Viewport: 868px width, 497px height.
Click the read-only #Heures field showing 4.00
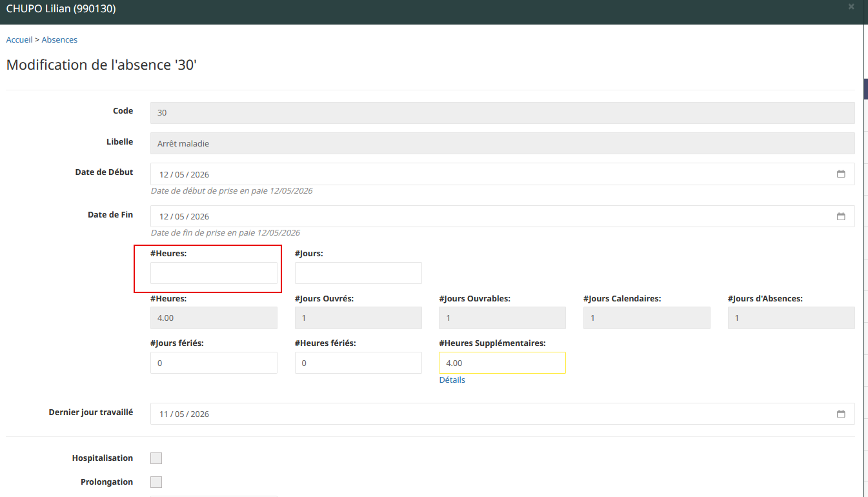pyautogui.click(x=214, y=318)
